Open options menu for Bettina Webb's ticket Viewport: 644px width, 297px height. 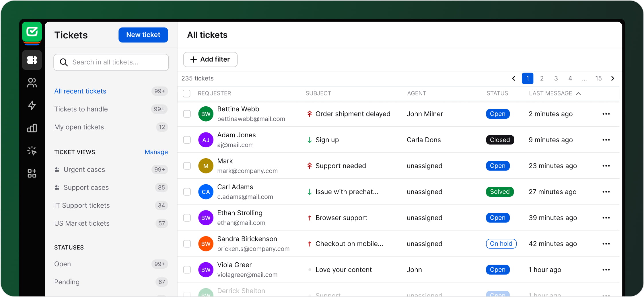(606, 114)
